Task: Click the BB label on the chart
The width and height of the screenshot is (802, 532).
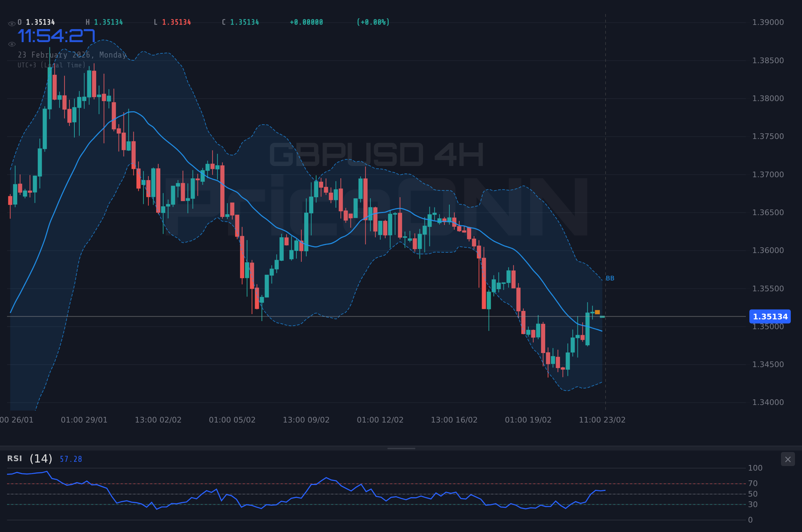Action: pyautogui.click(x=610, y=278)
